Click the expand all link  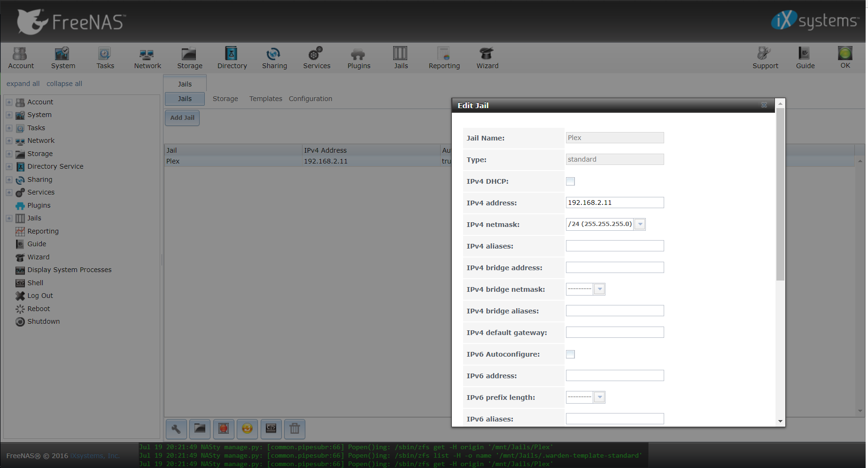[x=23, y=84]
